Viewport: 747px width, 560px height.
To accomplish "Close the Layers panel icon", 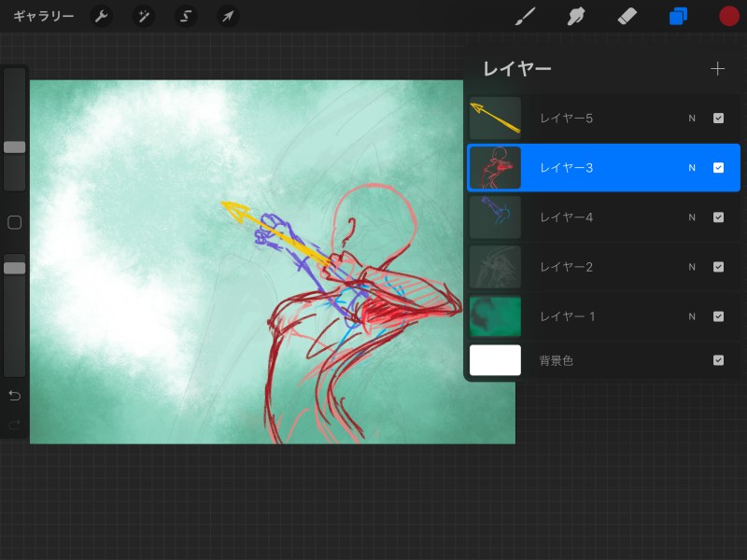I will point(678,17).
